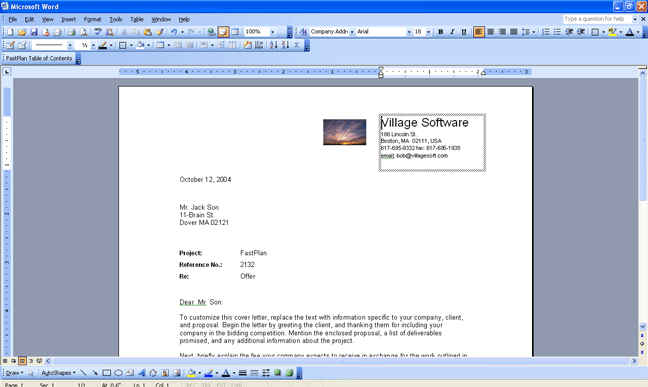Select the Sort Ascending icon

273,45
